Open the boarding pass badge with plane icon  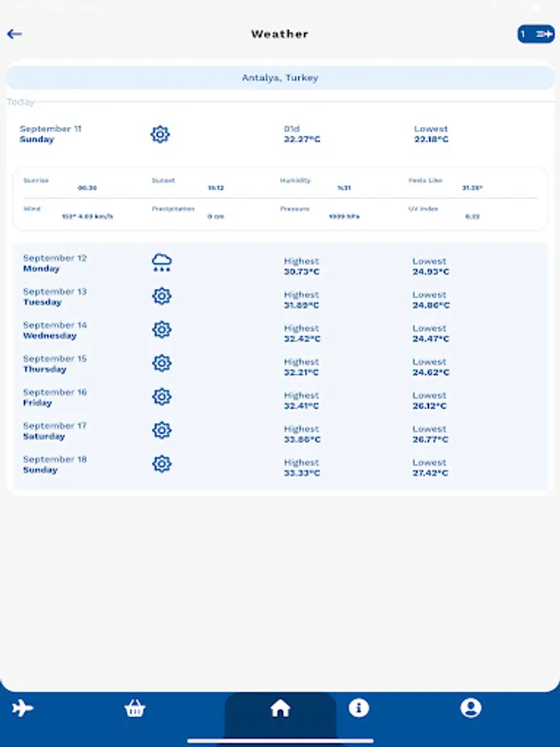(536, 34)
